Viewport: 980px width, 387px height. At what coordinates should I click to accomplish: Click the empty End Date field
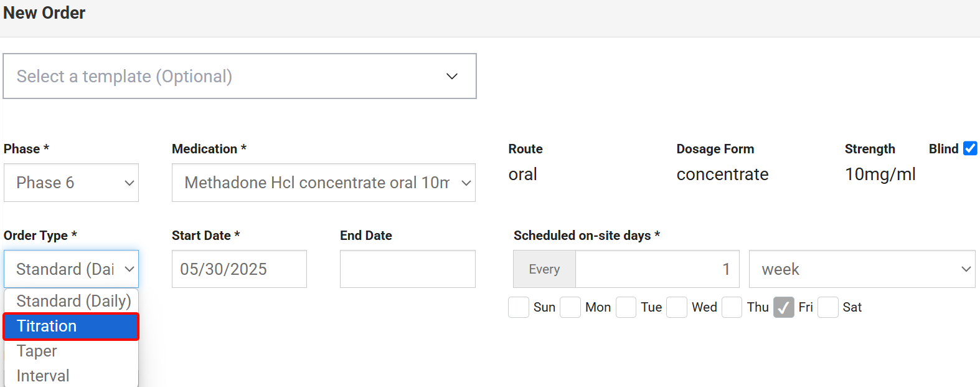click(407, 269)
